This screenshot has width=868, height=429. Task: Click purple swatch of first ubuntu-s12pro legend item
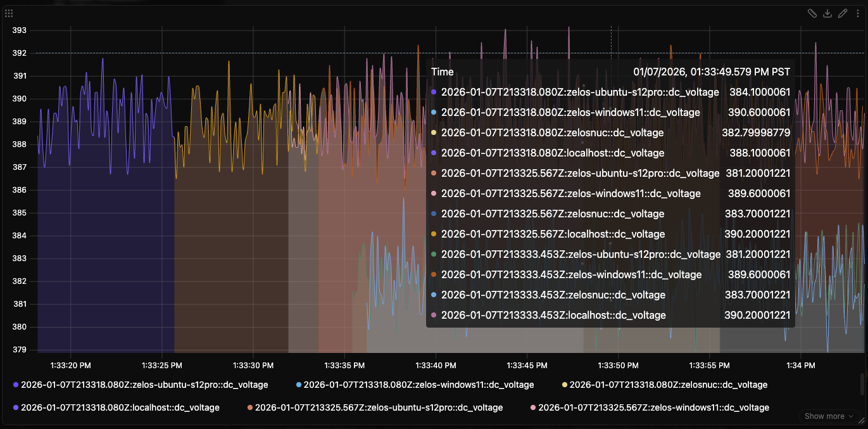[x=16, y=385]
